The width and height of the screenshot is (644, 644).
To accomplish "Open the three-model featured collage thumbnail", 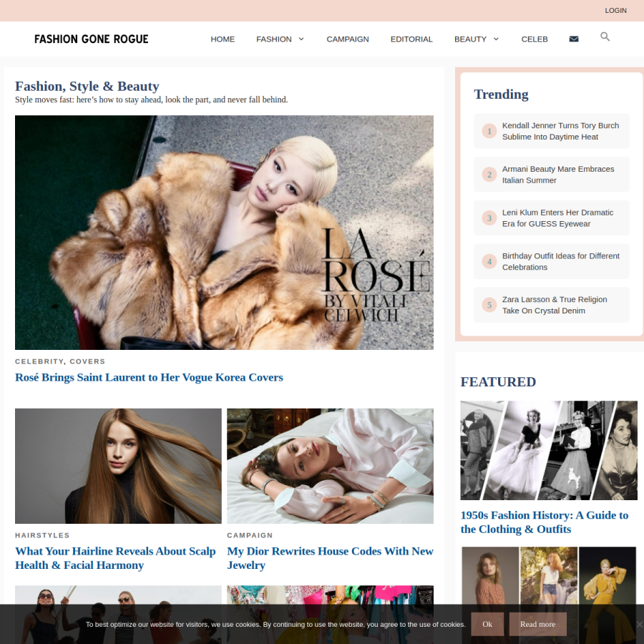I will (549, 595).
